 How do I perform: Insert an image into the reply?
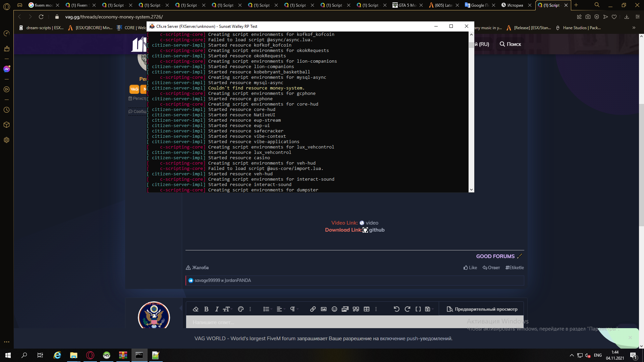coord(323,309)
